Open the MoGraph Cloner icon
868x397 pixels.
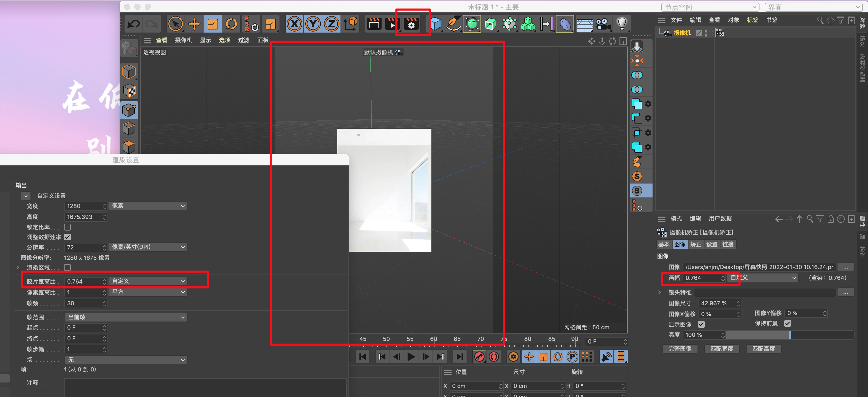tap(528, 24)
